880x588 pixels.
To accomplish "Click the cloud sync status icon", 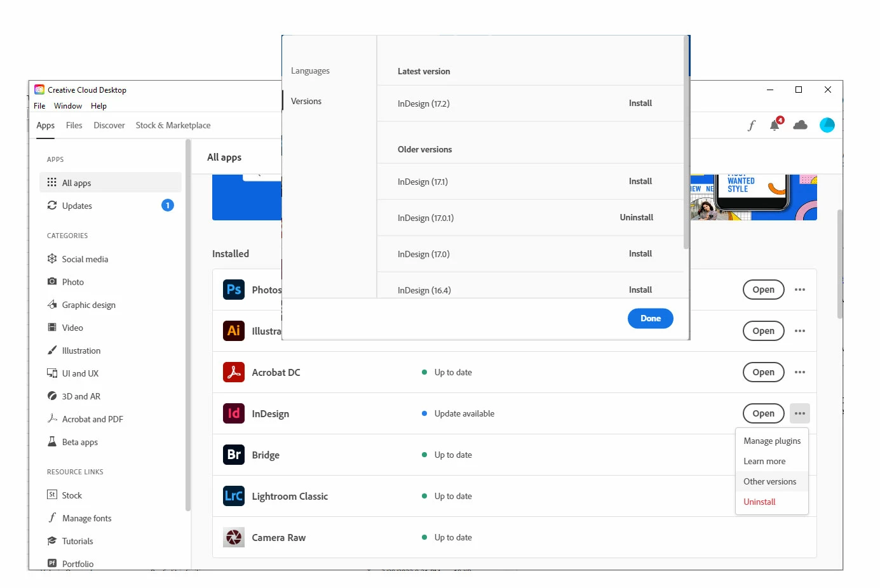I will pyautogui.click(x=801, y=125).
